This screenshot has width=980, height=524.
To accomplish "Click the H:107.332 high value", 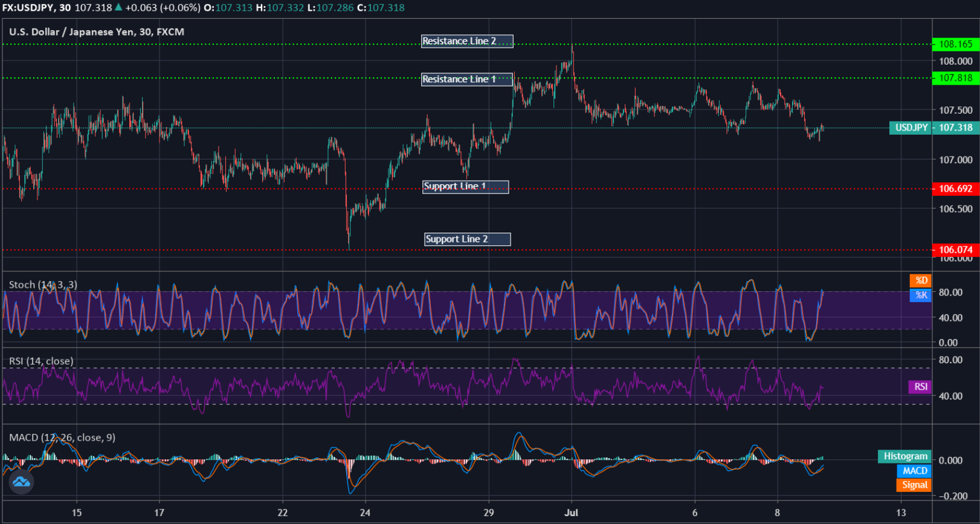I will point(280,8).
